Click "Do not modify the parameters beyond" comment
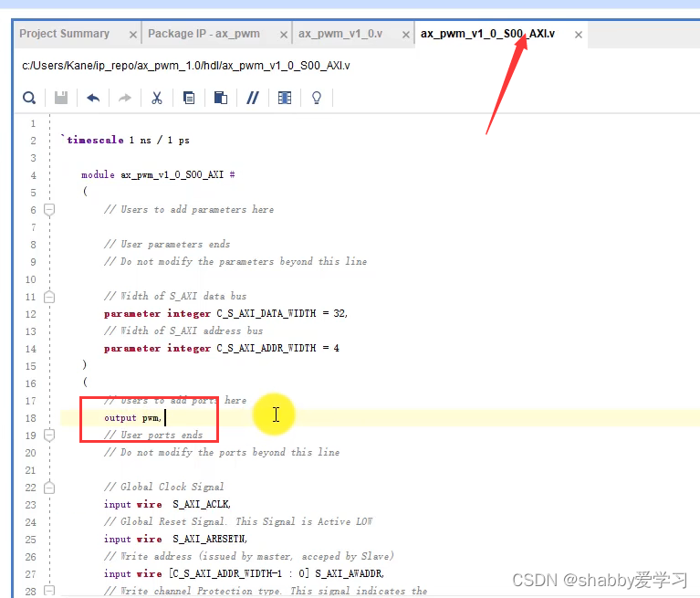This screenshot has height=598, width=700. point(235,262)
